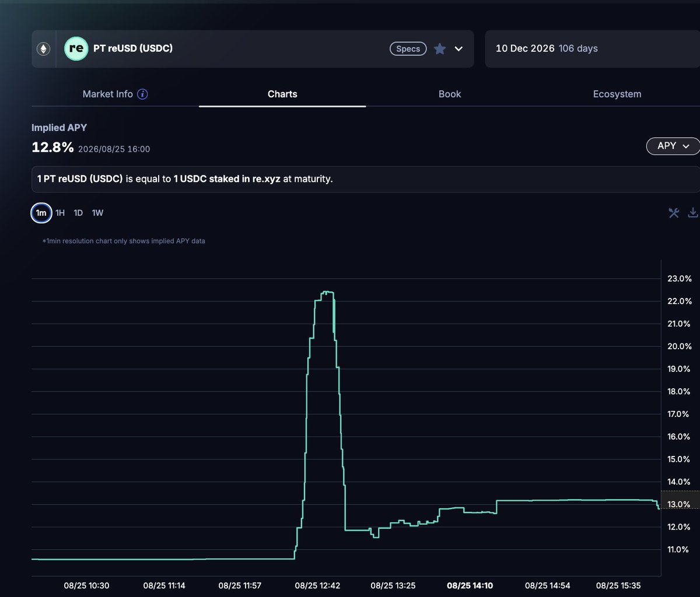This screenshot has width=700, height=597.
Task: Click the 08/25 10:30 x-axis label
Action: [87, 585]
